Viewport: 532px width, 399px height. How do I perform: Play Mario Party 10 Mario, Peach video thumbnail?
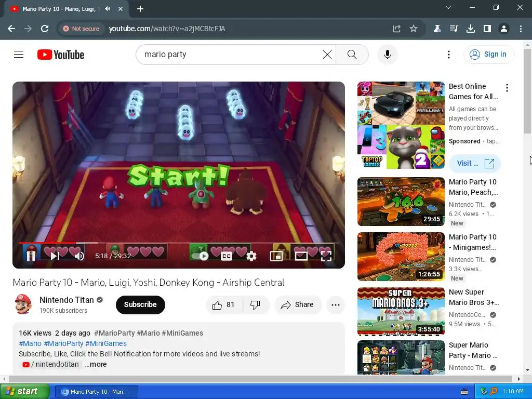point(401,202)
